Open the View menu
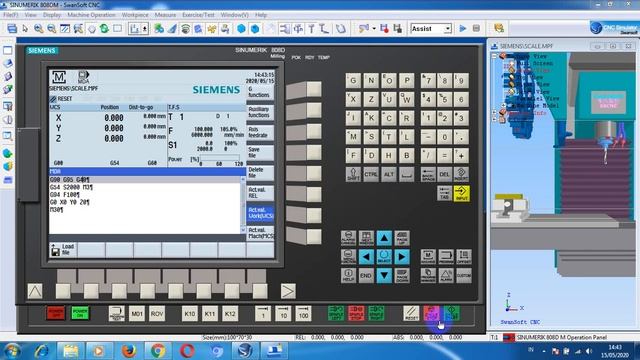 pyautogui.click(x=31, y=15)
